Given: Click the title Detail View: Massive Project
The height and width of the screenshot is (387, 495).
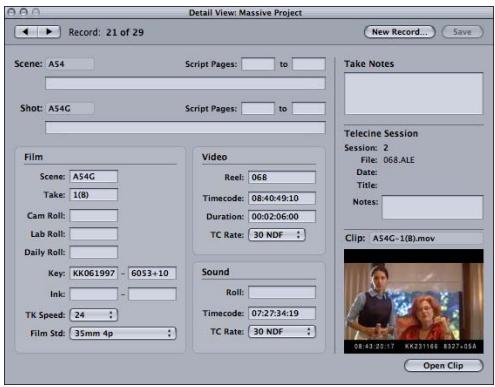Looking at the screenshot, I should [x=245, y=13].
